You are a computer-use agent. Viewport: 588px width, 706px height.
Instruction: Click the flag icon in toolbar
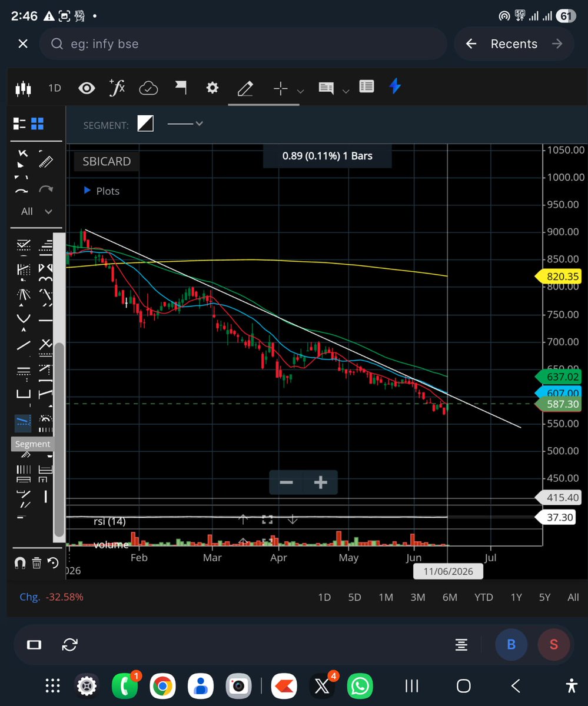[181, 88]
